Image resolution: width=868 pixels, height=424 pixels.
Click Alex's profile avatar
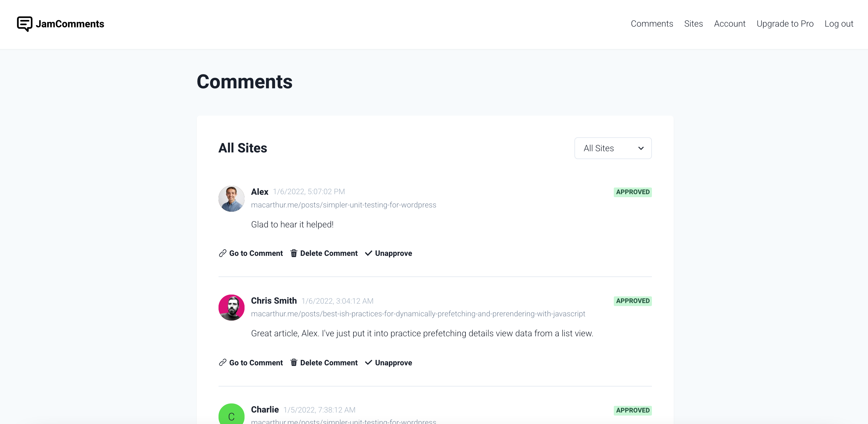(x=231, y=199)
